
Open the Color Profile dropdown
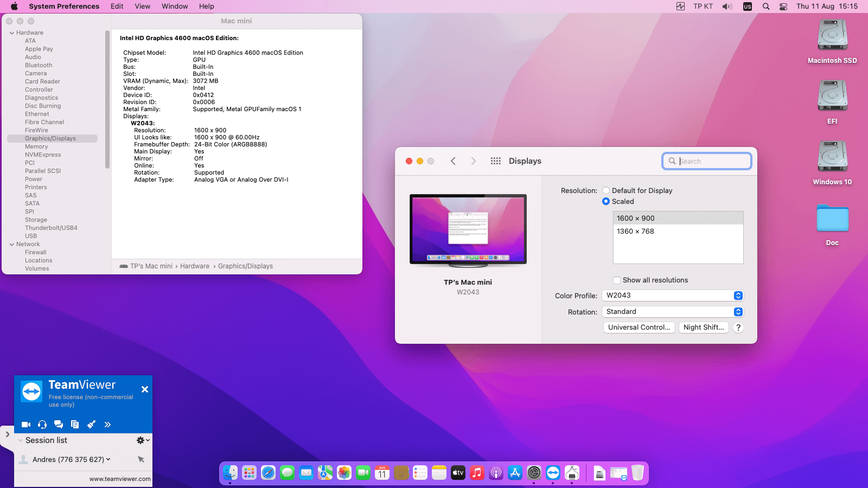tap(672, 296)
